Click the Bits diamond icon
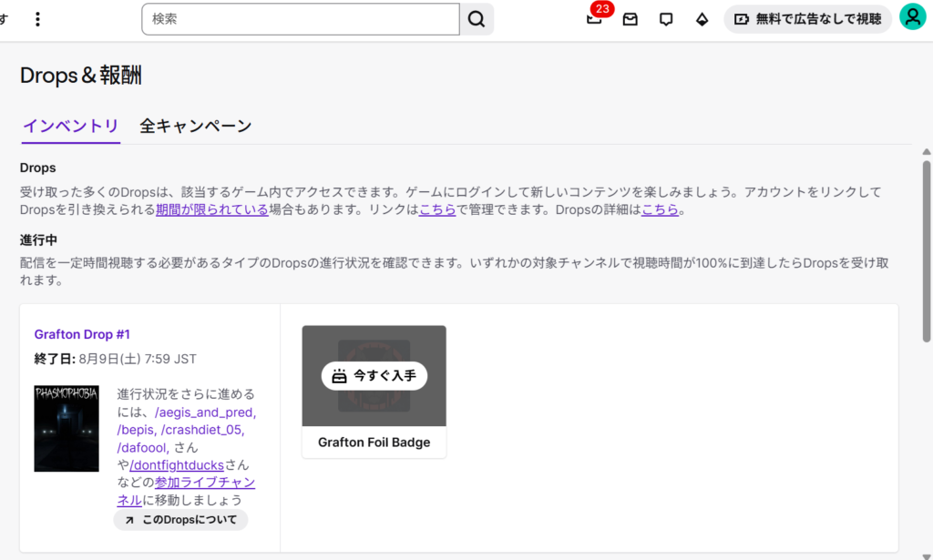Viewport: 933px width, 560px height. point(702,19)
